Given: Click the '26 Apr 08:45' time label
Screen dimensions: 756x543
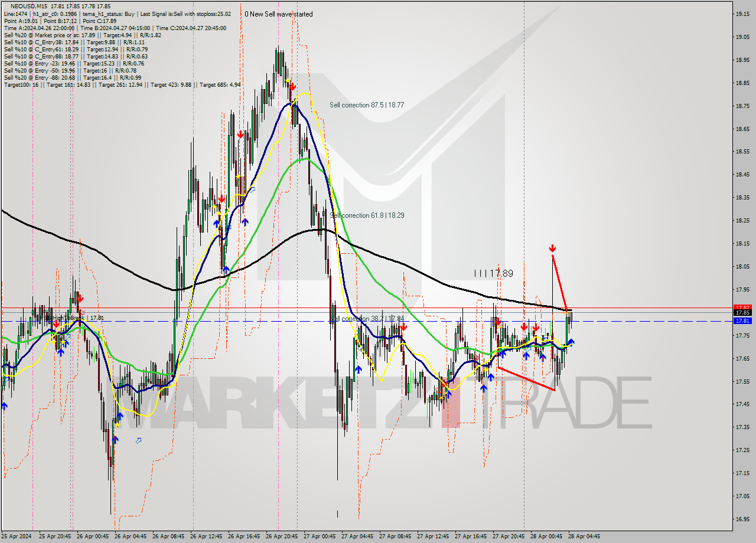Looking at the screenshot, I should click(x=168, y=537).
